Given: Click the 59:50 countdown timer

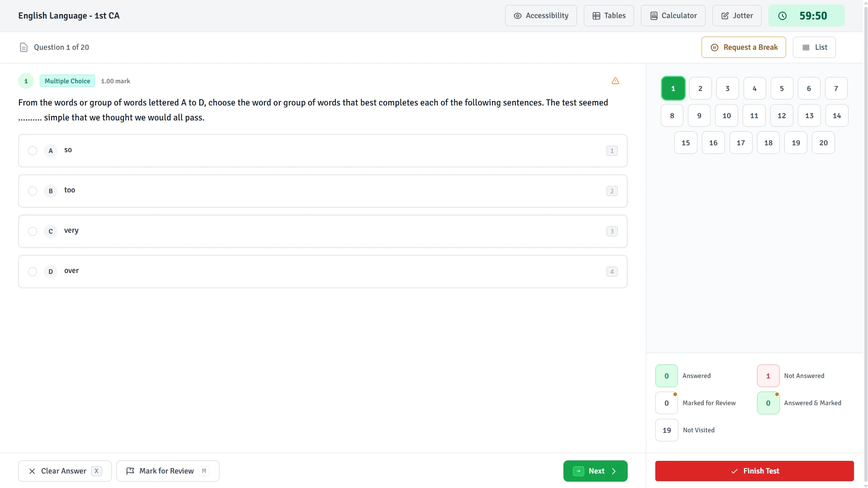Looking at the screenshot, I should (806, 16).
